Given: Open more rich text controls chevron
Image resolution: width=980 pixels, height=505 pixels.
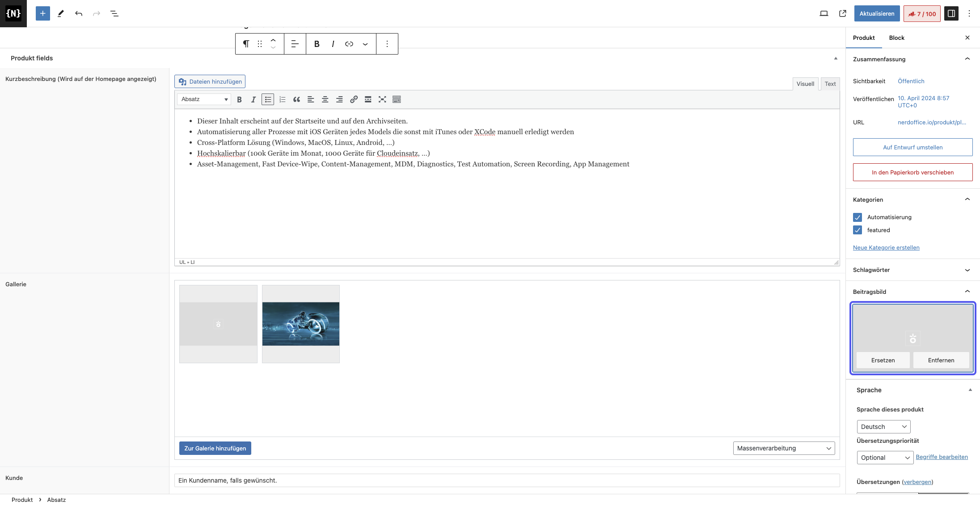Looking at the screenshot, I should 365,44.
